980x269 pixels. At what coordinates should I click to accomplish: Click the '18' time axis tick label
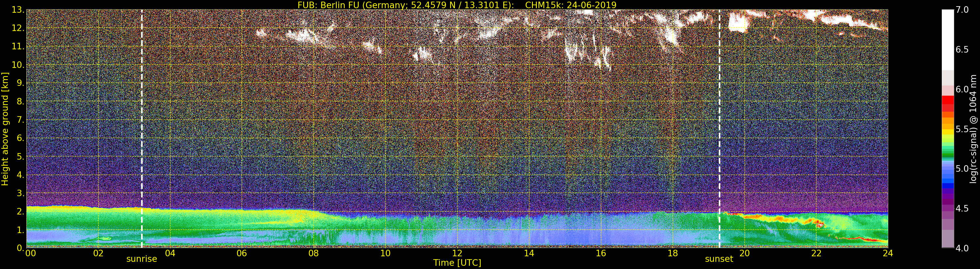coord(673,253)
